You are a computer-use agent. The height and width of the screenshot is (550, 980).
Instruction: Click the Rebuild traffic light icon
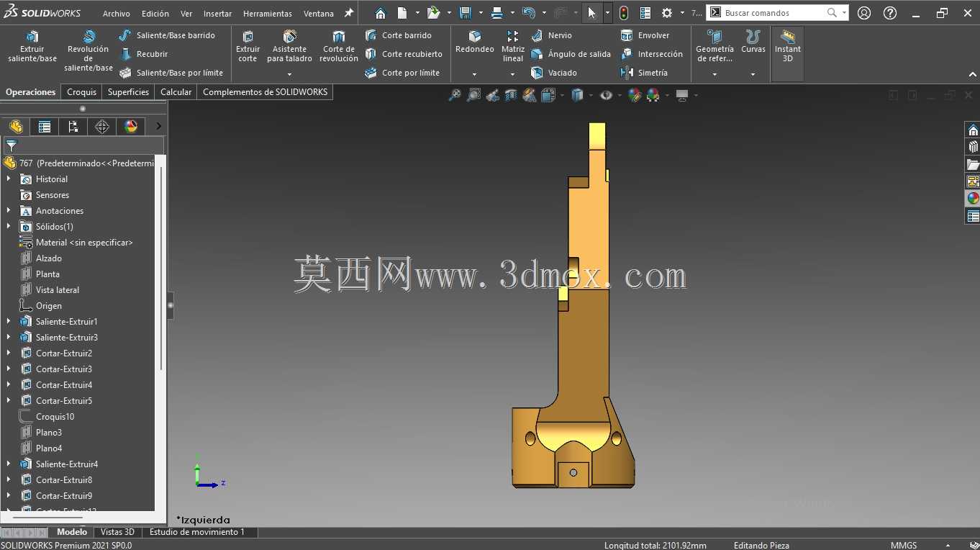click(x=624, y=13)
